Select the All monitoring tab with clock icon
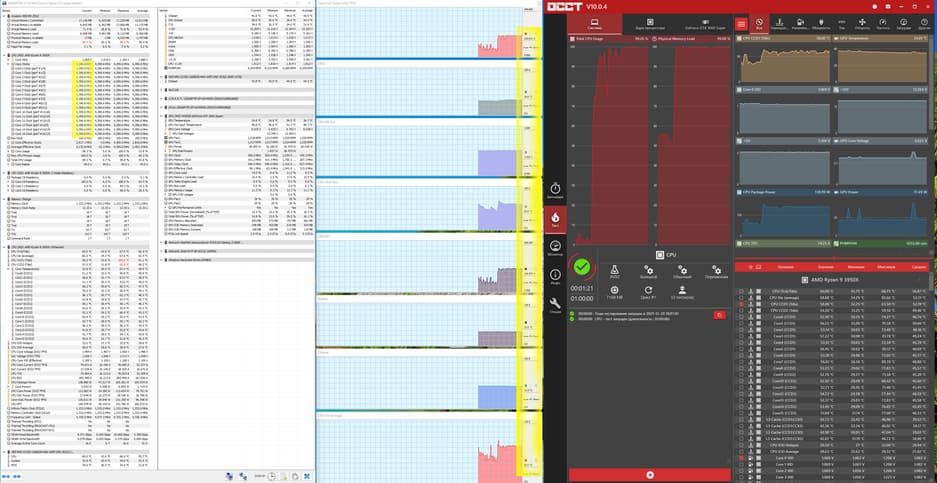Viewport: 937px width, 483px height. tap(759, 24)
